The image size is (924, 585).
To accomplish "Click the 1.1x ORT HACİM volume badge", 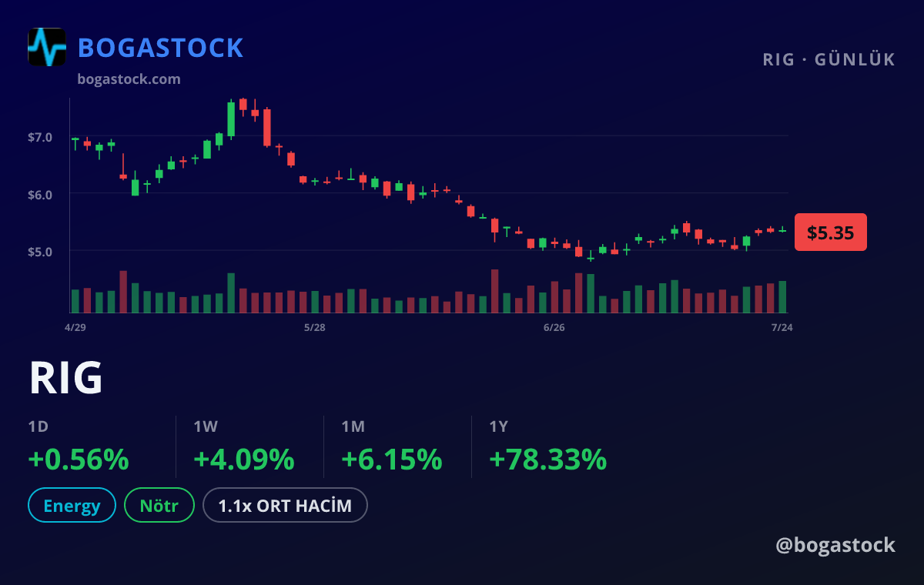I will tap(285, 506).
